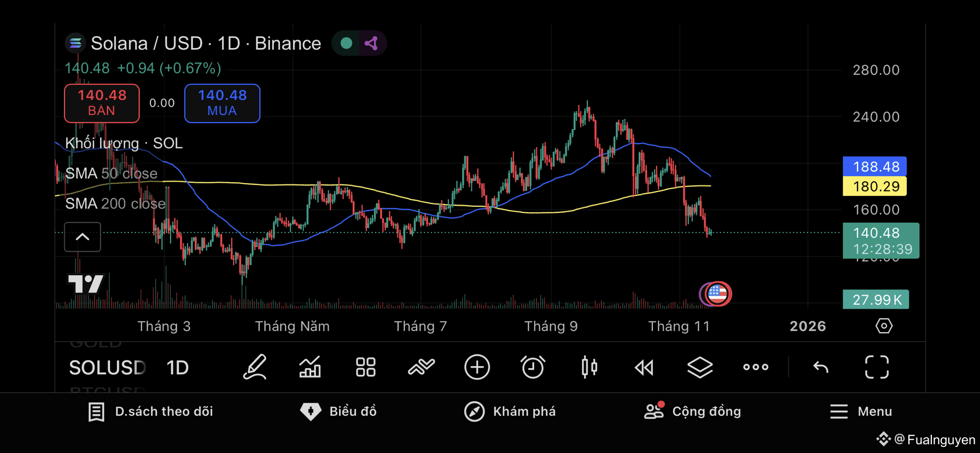This screenshot has height=453, width=980.
Task: Open candlestick chart type selector
Action: [589, 367]
